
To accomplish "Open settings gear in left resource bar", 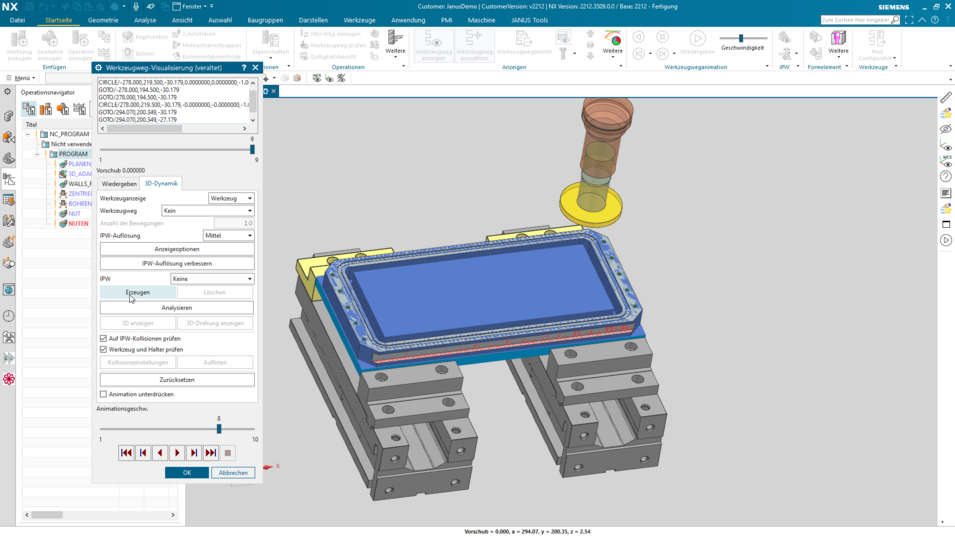I will coord(7,91).
